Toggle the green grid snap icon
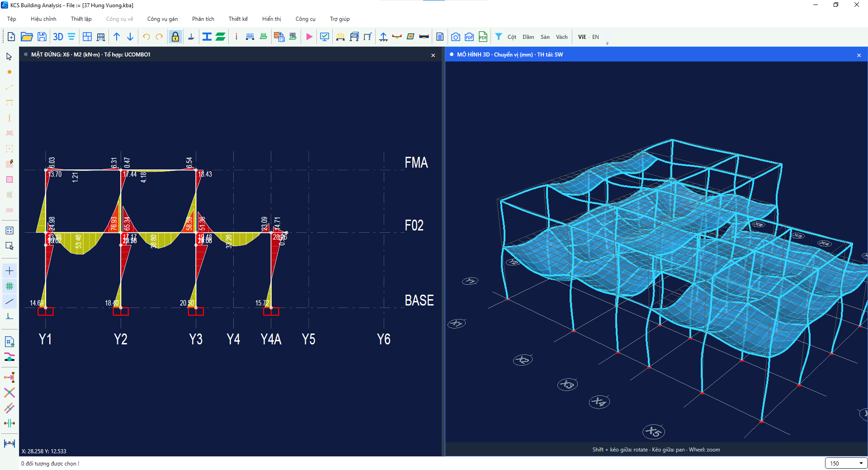 pyautogui.click(x=9, y=286)
